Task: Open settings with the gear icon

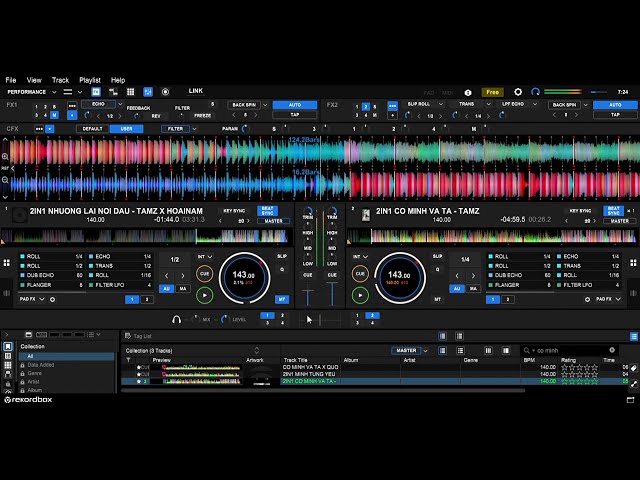Action: [x=518, y=92]
